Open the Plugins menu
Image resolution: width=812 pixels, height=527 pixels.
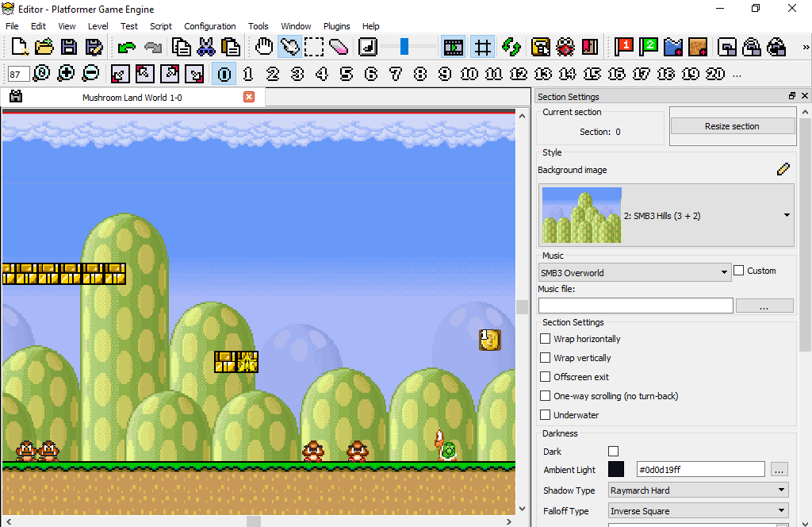coord(336,26)
